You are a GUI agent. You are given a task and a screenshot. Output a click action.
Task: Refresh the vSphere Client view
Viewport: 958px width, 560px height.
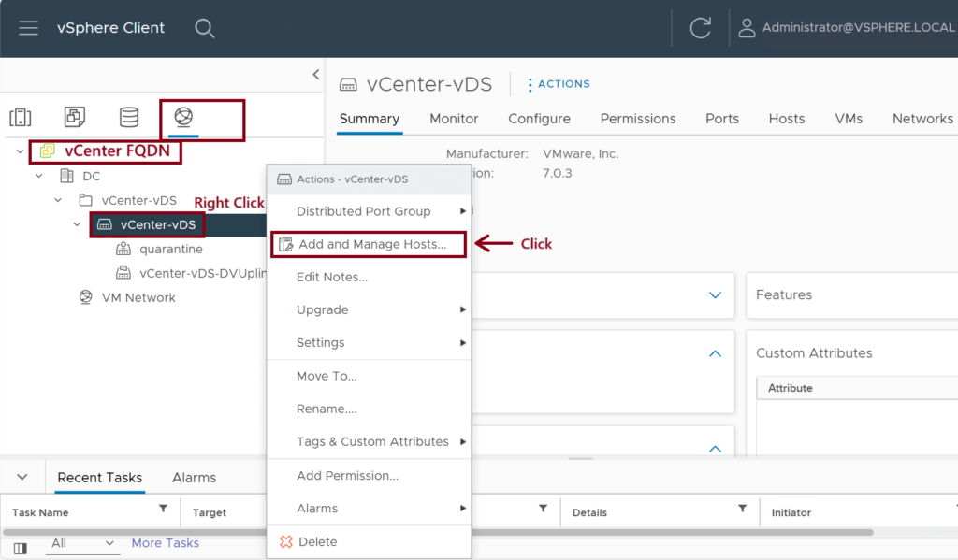tap(700, 28)
